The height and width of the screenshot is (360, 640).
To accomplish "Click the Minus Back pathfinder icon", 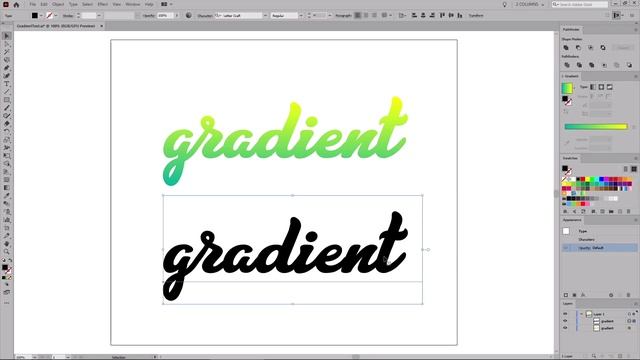I will click(629, 65).
